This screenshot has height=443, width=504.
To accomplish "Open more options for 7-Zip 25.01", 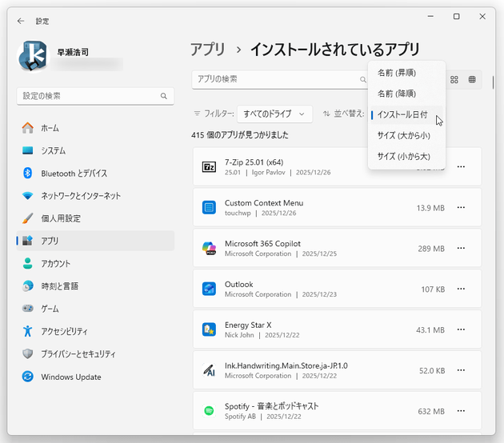I will point(461,167).
